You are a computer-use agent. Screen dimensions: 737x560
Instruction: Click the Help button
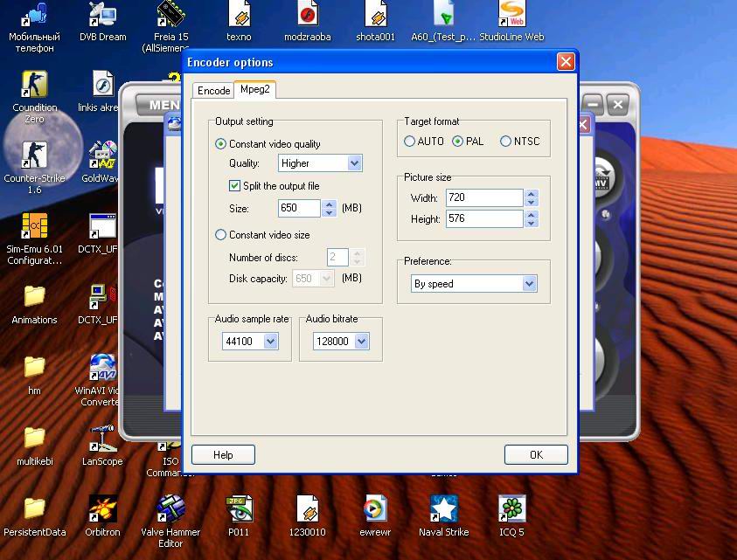point(223,454)
